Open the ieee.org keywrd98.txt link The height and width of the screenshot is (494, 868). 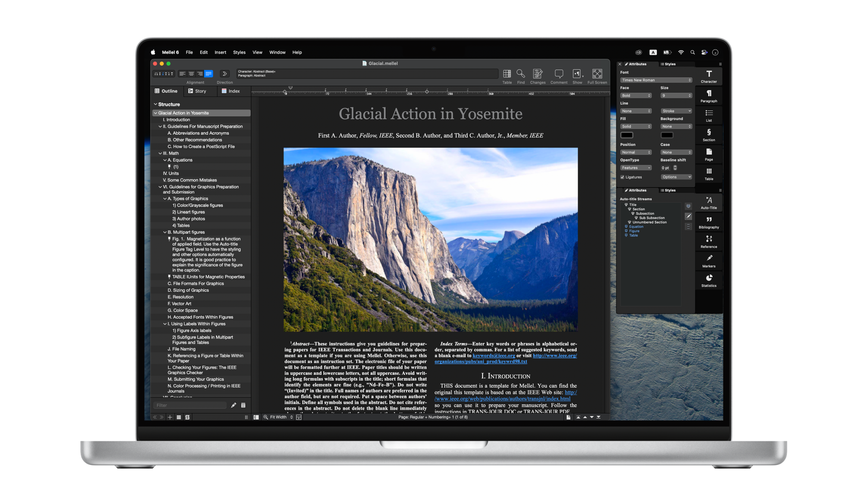[x=505, y=358]
